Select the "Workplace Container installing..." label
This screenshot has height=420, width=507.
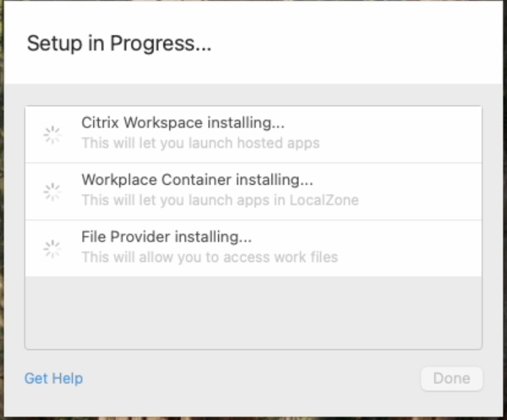click(x=197, y=180)
